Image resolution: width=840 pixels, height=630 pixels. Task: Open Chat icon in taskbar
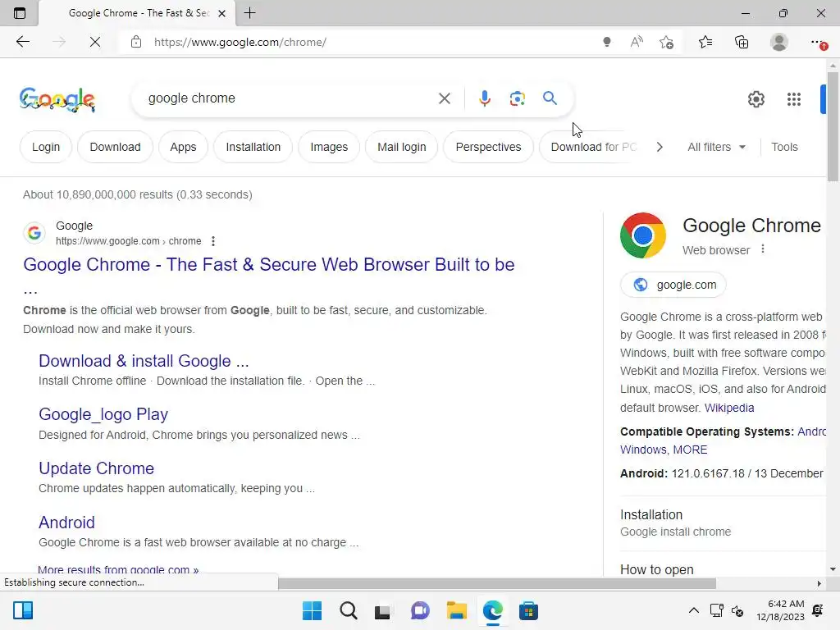point(420,610)
